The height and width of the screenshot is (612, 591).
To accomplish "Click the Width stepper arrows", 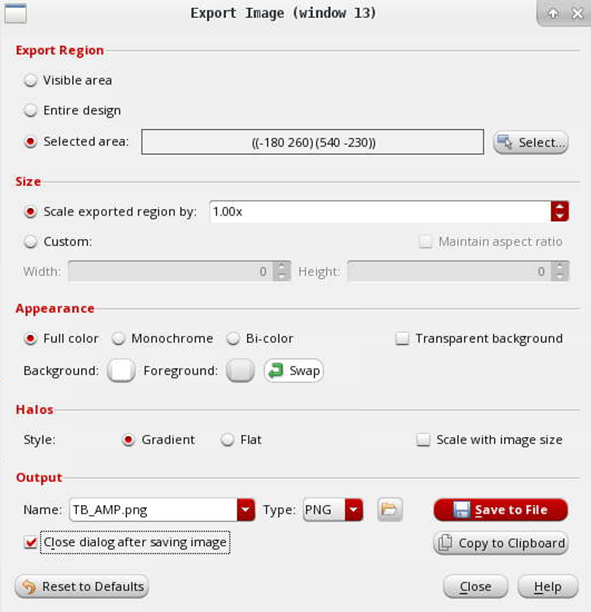I will (x=281, y=271).
